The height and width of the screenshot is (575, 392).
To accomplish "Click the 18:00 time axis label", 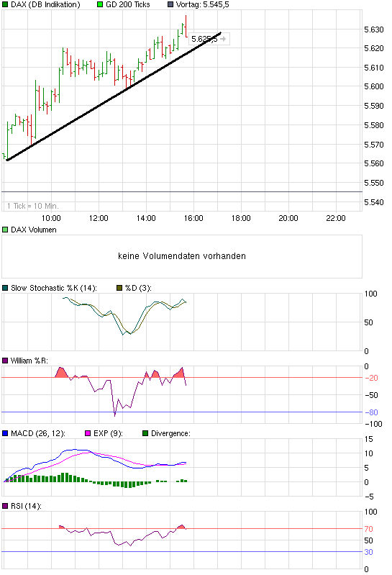I will coord(241,218).
